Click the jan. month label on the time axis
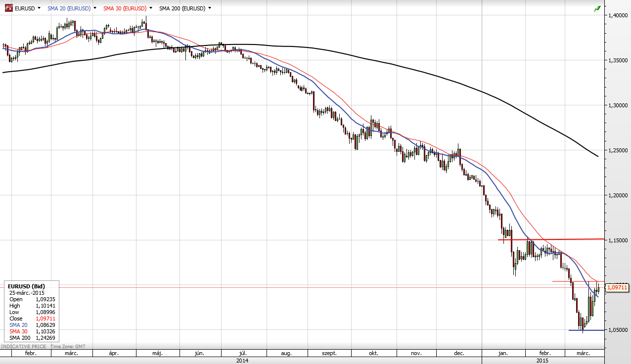The width and height of the screenshot is (631, 364). [x=503, y=354]
